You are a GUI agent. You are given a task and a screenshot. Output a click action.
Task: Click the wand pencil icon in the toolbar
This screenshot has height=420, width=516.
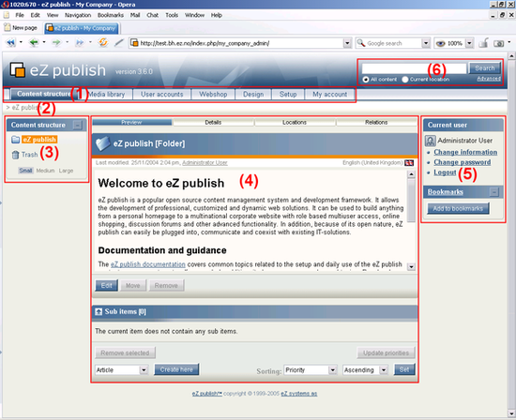click(x=119, y=43)
